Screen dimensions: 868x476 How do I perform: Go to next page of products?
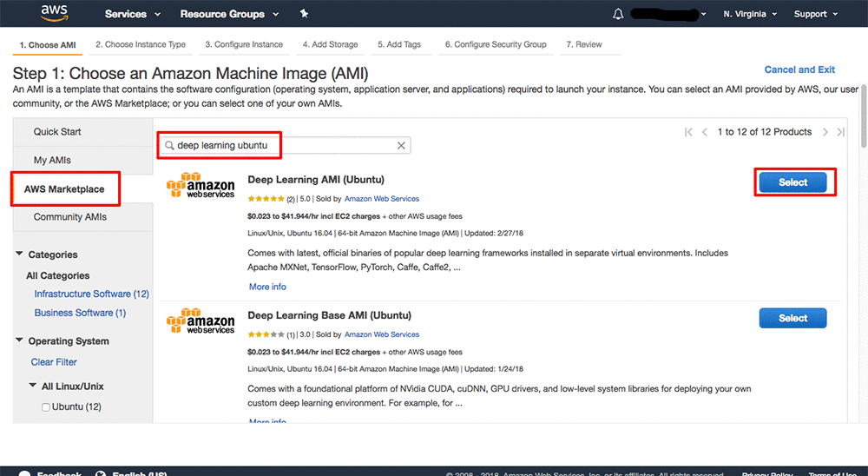click(x=825, y=132)
